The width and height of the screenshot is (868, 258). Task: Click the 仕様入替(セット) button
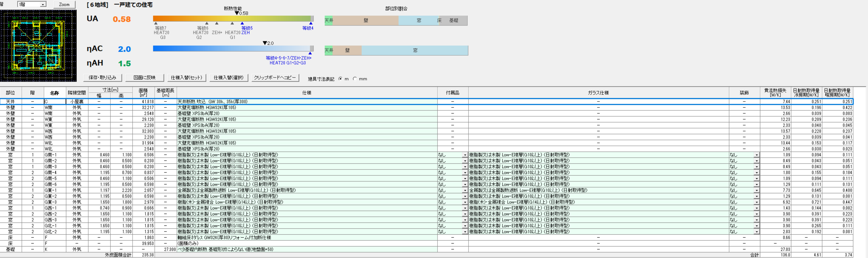[187, 78]
